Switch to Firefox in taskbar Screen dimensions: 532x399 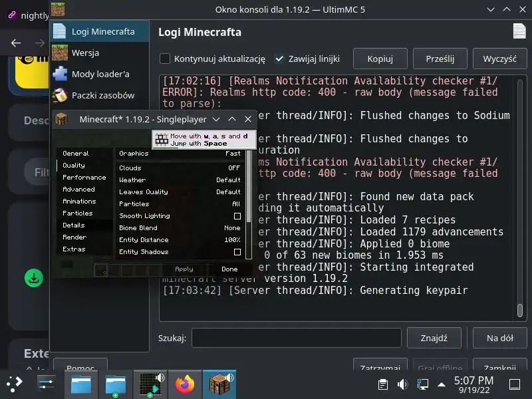(x=185, y=384)
